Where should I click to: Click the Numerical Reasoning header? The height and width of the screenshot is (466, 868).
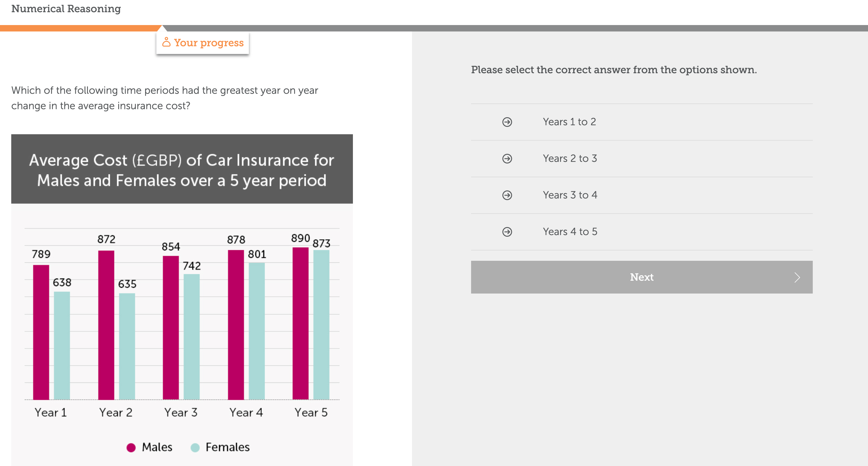pyautogui.click(x=66, y=9)
